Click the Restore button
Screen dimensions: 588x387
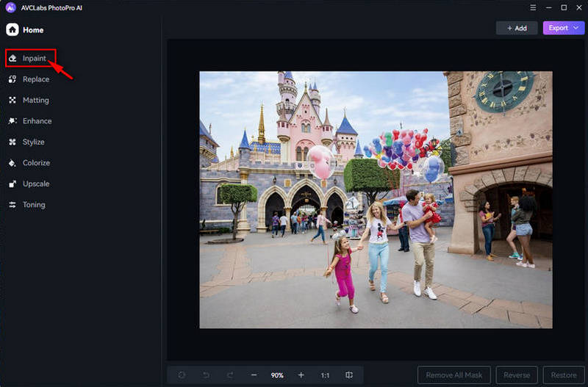564,375
